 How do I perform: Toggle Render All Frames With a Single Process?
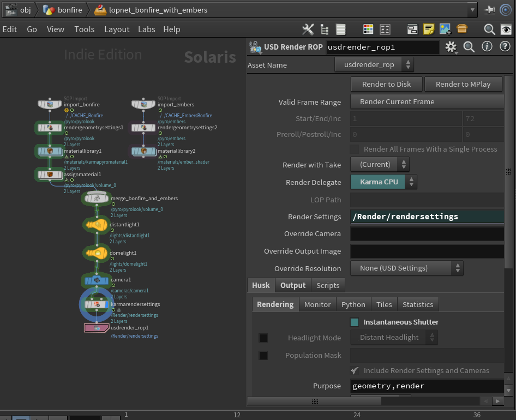[x=355, y=149]
